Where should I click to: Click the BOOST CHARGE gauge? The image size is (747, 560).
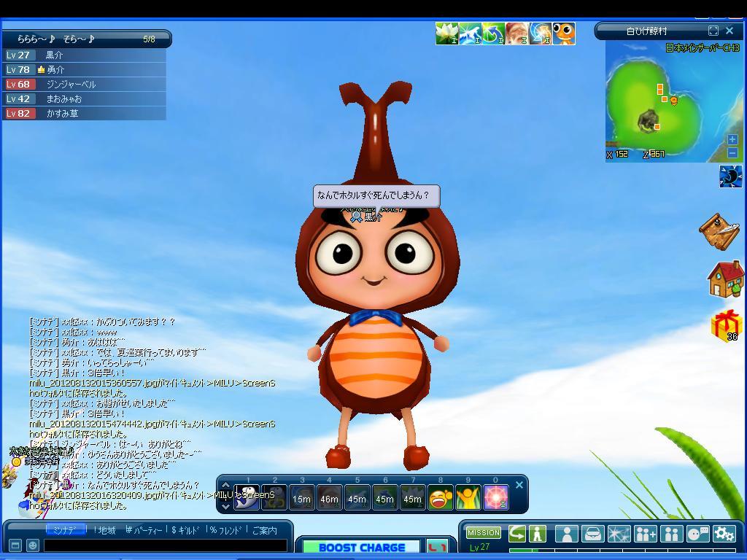[362, 547]
